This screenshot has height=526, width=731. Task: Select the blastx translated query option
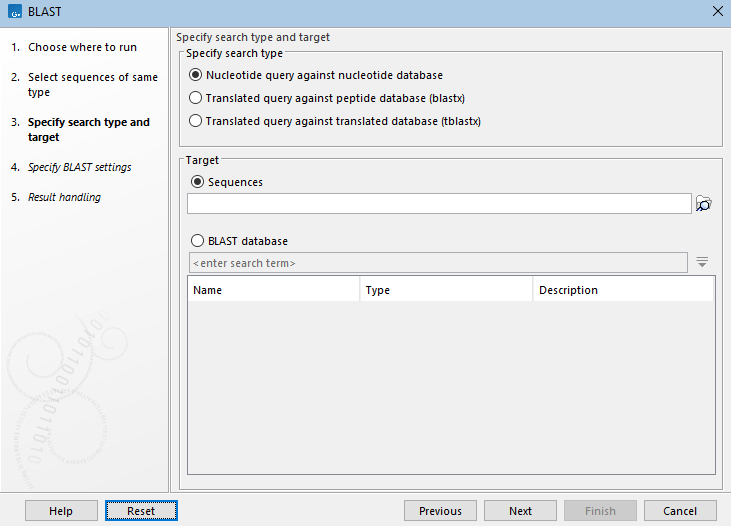195,98
